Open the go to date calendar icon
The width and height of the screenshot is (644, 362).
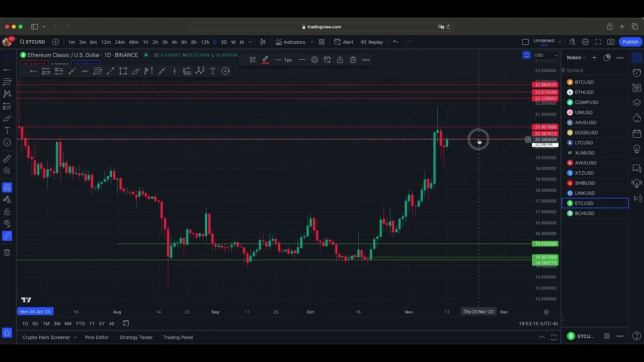click(x=126, y=323)
